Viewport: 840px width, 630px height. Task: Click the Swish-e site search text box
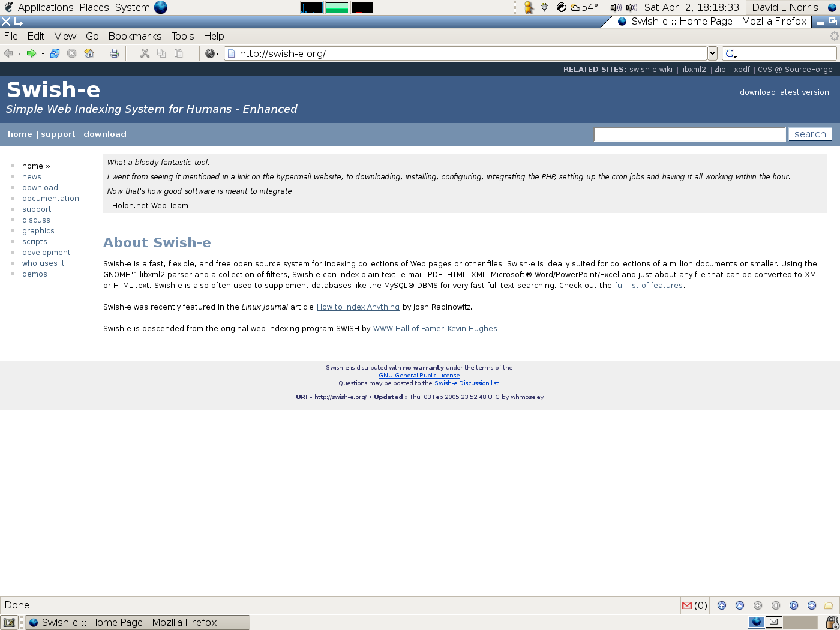[690, 134]
